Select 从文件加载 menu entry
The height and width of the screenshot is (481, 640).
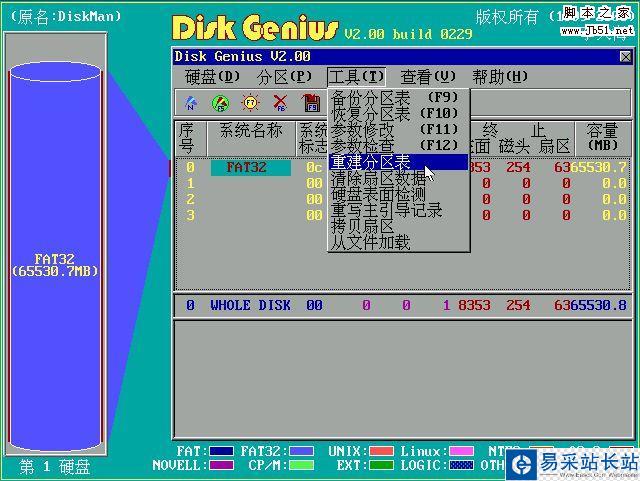click(398, 242)
